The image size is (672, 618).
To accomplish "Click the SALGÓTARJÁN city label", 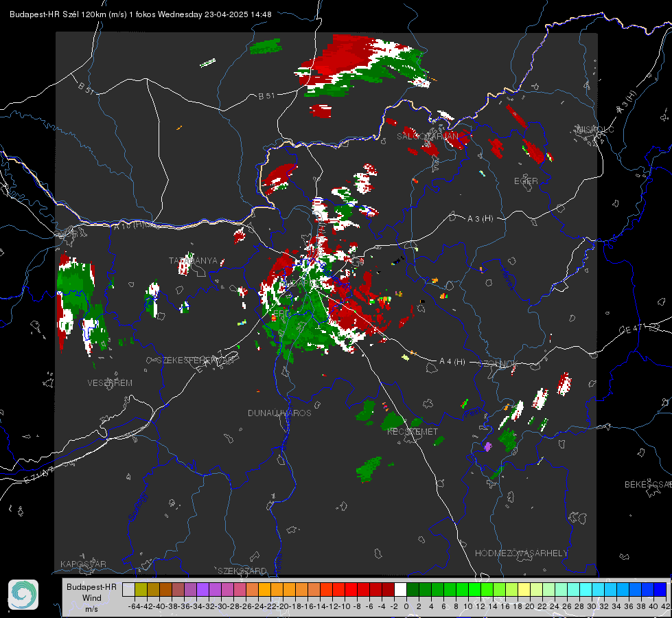I will [x=427, y=137].
